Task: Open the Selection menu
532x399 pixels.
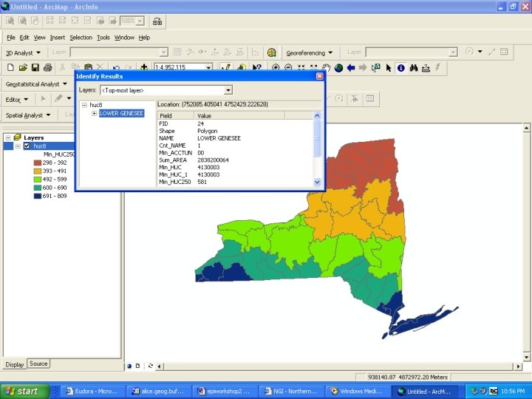Action: click(x=81, y=38)
